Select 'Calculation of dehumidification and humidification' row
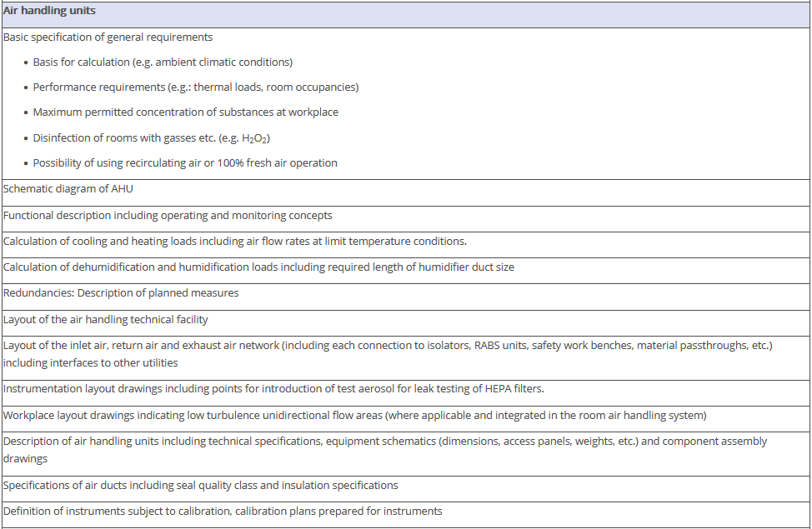The height and width of the screenshot is (529, 812). point(258,267)
